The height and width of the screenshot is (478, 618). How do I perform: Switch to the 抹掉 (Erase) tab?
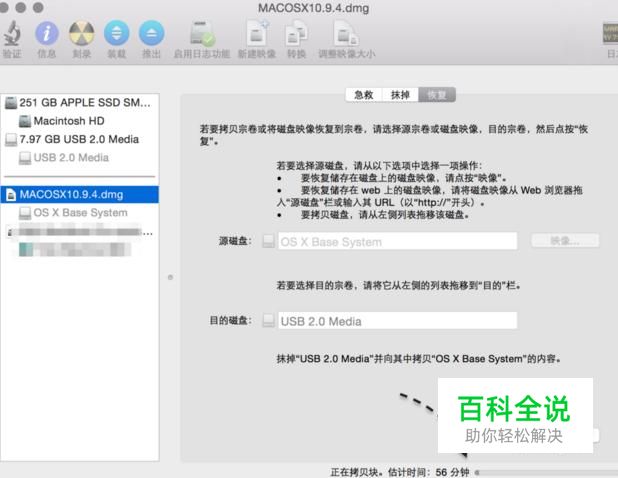point(400,95)
